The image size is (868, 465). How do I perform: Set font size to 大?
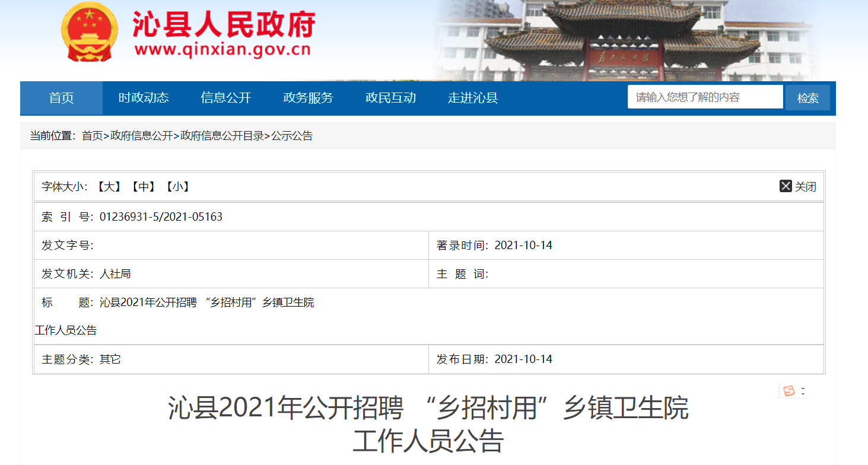tap(109, 187)
